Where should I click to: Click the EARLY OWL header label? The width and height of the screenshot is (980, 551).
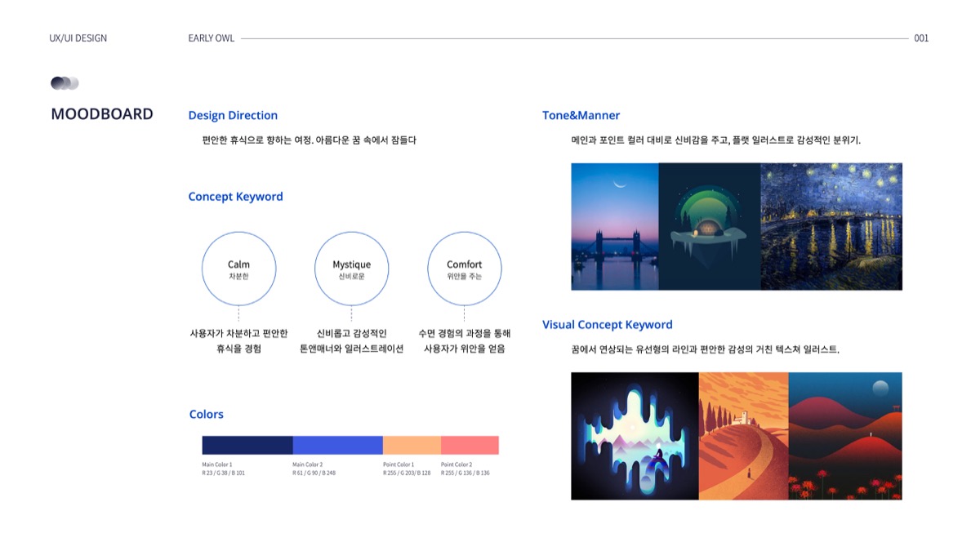point(212,38)
